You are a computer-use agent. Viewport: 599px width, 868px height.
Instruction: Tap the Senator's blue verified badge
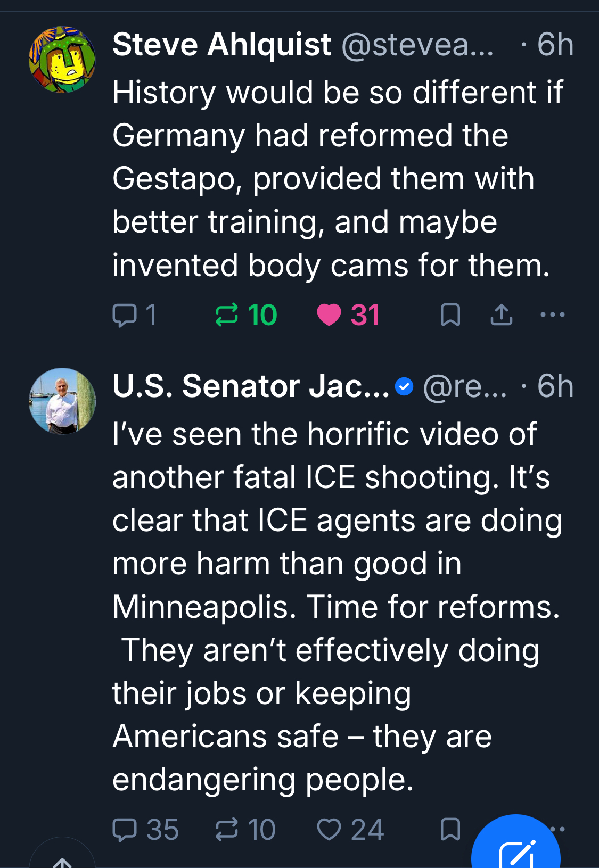click(405, 387)
